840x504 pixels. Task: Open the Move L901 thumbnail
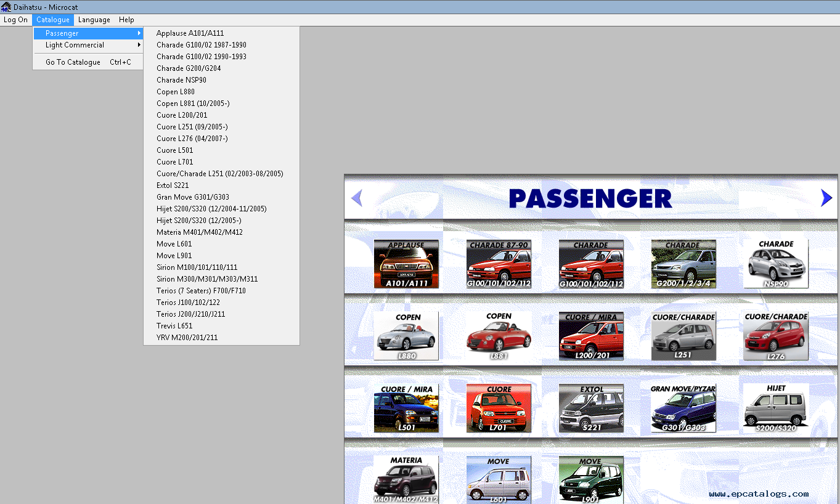(591, 479)
